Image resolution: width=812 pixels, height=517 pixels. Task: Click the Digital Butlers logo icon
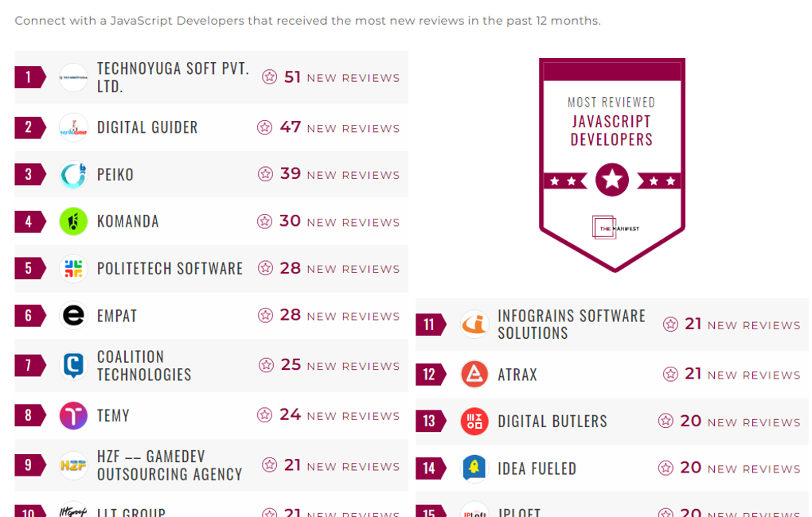[474, 422]
